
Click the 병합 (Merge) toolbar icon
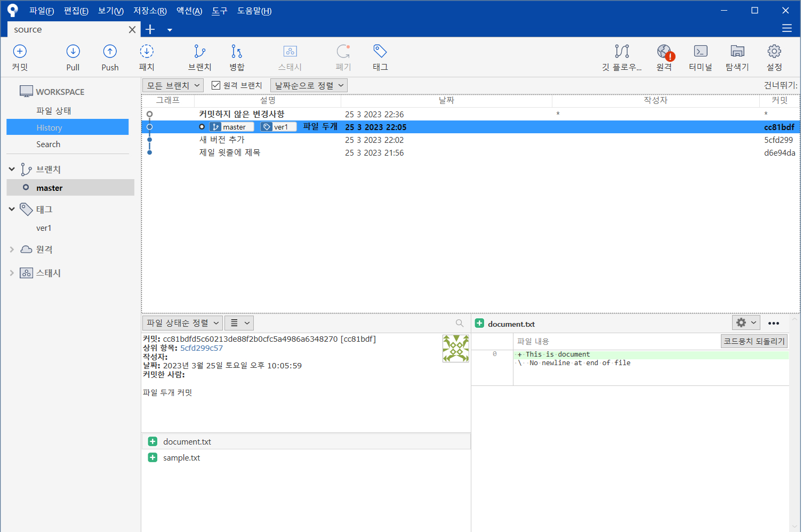tap(237, 52)
